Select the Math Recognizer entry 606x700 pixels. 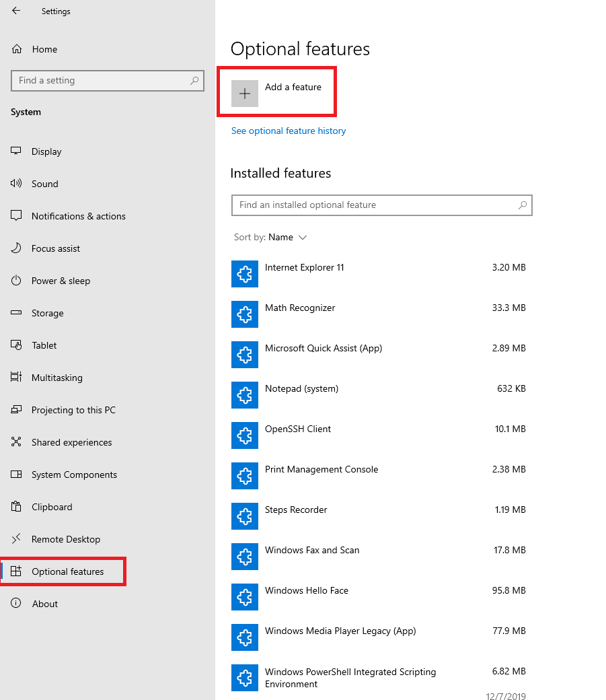300,308
